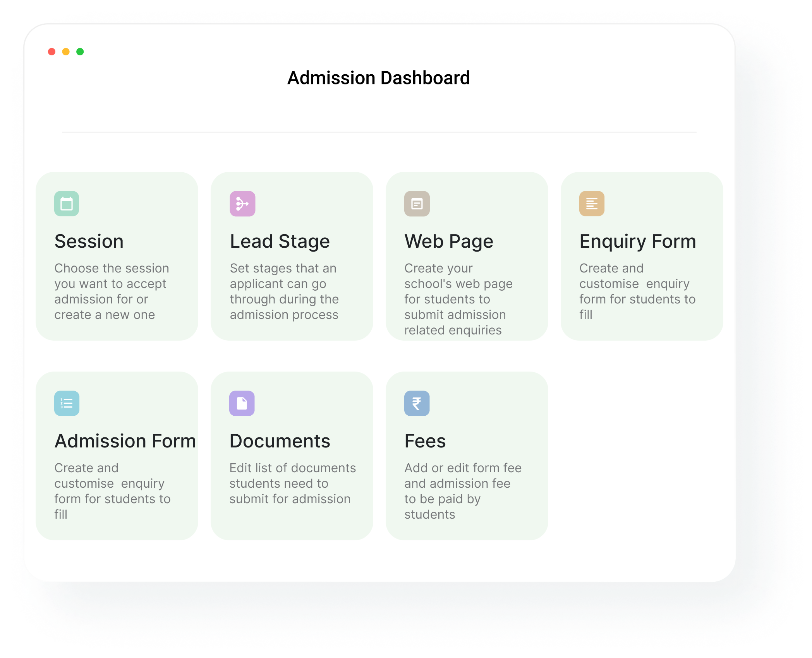Click the purple Documents file icon
812x658 pixels.
[242, 403]
